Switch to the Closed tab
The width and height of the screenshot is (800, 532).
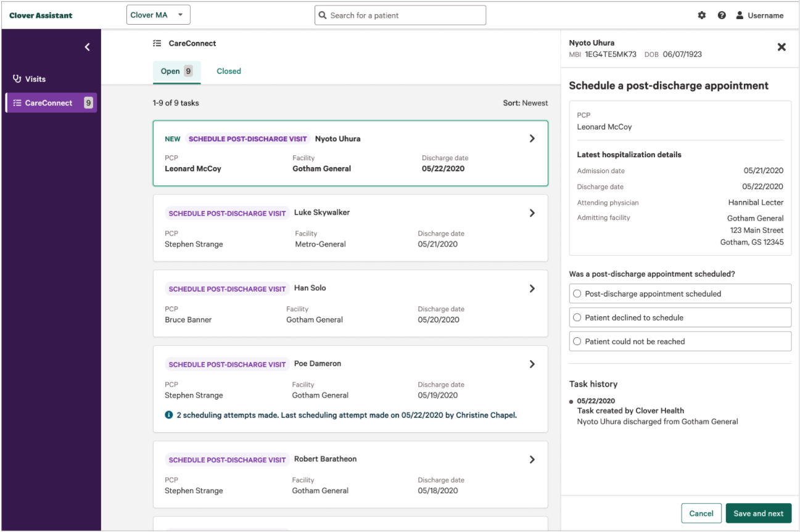(x=228, y=71)
